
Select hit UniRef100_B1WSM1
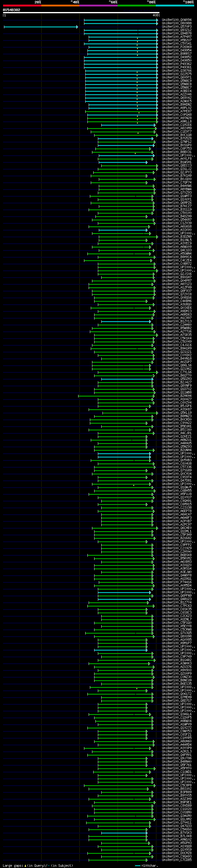click(177, 162)
